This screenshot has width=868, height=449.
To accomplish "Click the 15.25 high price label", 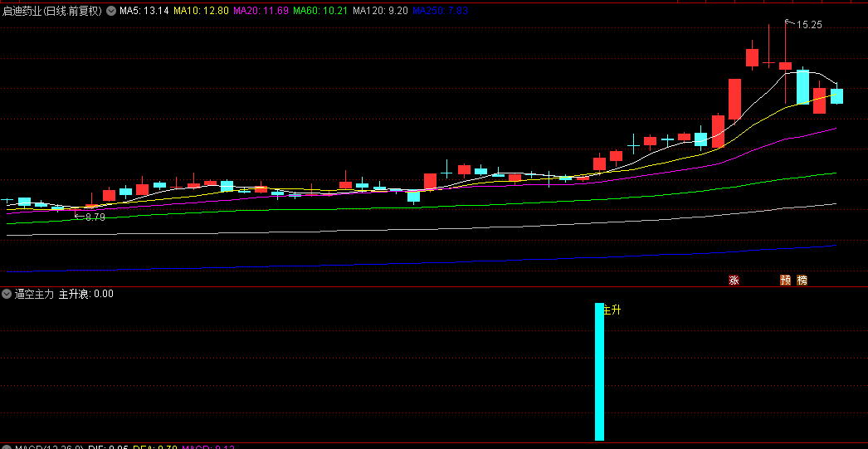I will coord(809,24).
